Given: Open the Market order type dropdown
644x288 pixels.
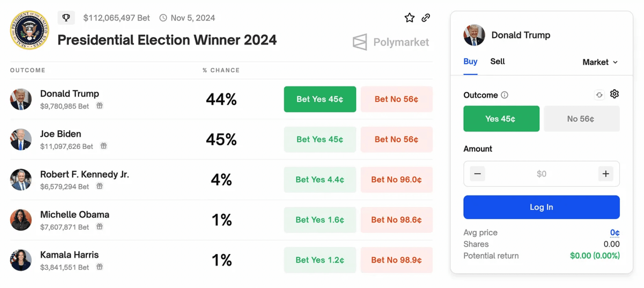Looking at the screenshot, I should coord(600,62).
